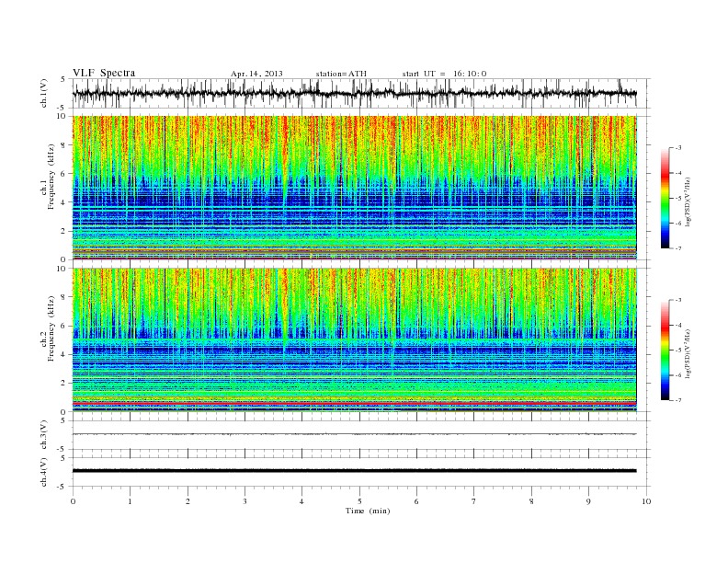The width and height of the screenshot is (728, 563).
Task: Click the "-3" tick on the ch.1 color bar
Action: 677,148
